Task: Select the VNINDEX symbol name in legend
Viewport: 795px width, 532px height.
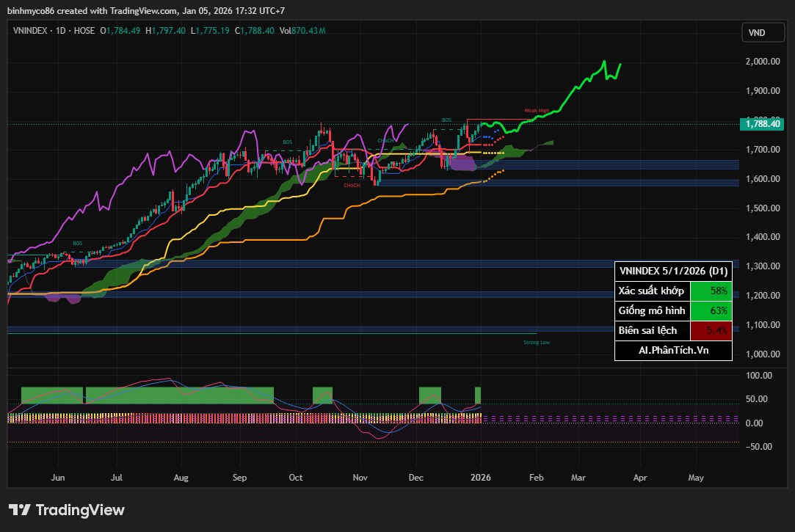Action: coord(32,31)
